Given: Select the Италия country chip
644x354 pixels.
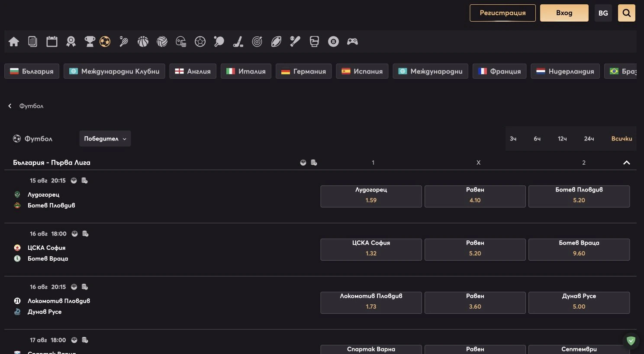Looking at the screenshot, I should pyautogui.click(x=246, y=71).
